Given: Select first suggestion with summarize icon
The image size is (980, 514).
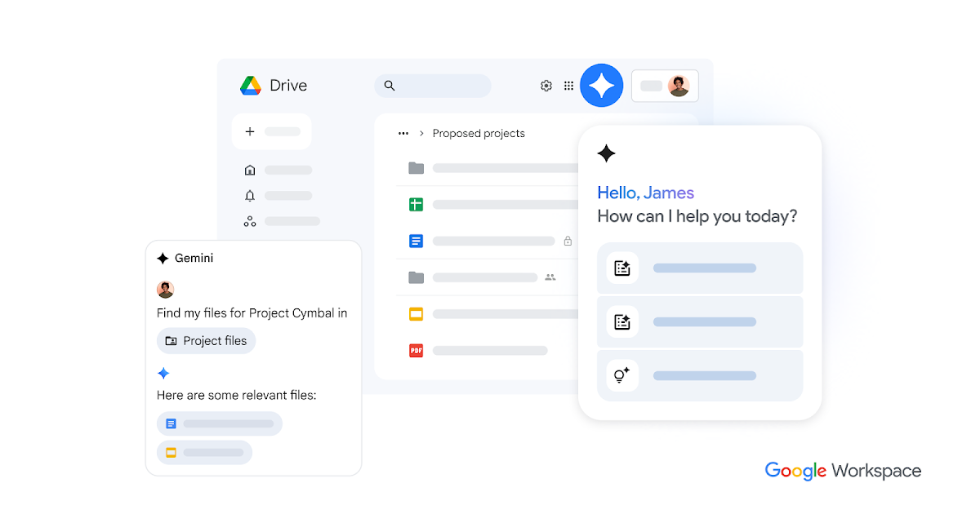Looking at the screenshot, I should [700, 268].
